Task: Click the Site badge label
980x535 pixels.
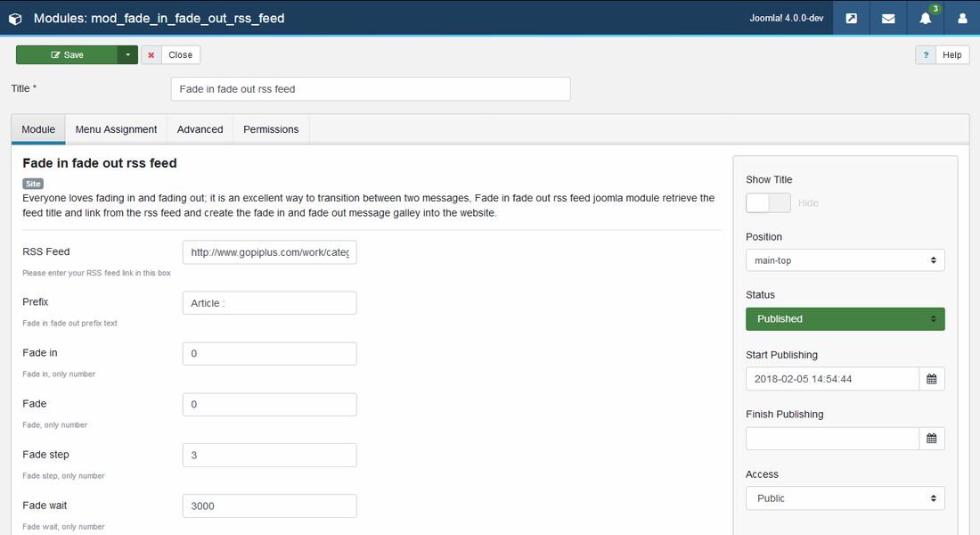Action: (x=33, y=184)
